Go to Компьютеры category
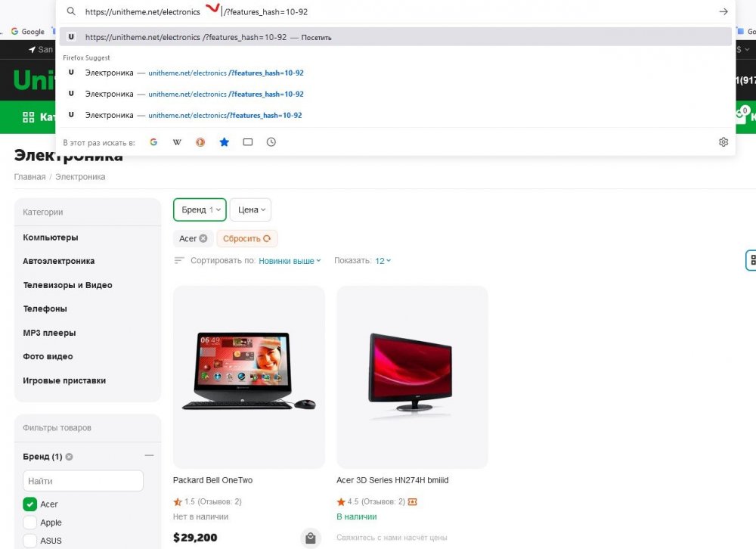 [x=50, y=237]
